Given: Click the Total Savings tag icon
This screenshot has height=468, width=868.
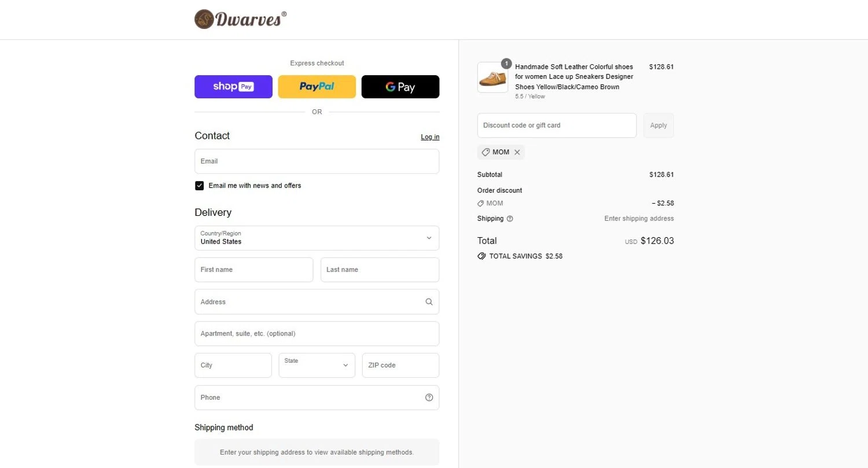Looking at the screenshot, I should [481, 256].
